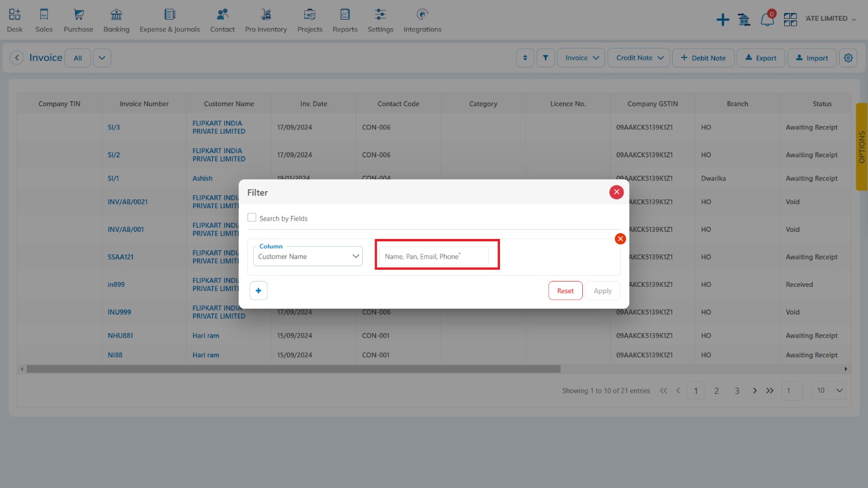Open the Projects module icon
Viewport: 868px width, 488px height.
click(309, 20)
